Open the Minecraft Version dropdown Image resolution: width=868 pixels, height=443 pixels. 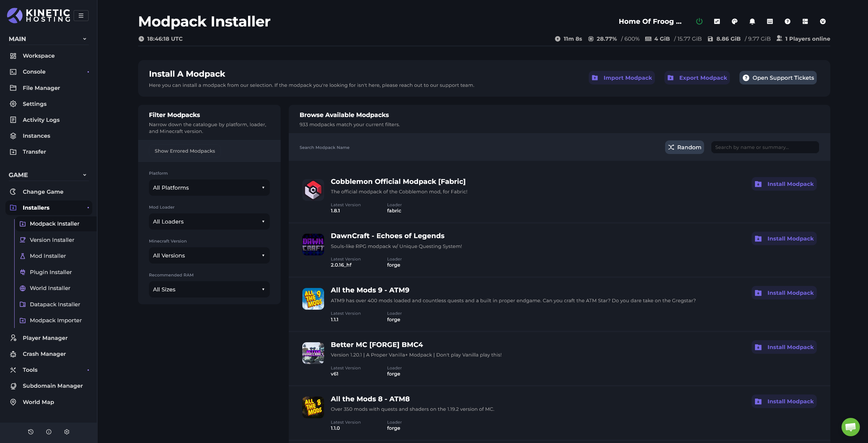209,255
